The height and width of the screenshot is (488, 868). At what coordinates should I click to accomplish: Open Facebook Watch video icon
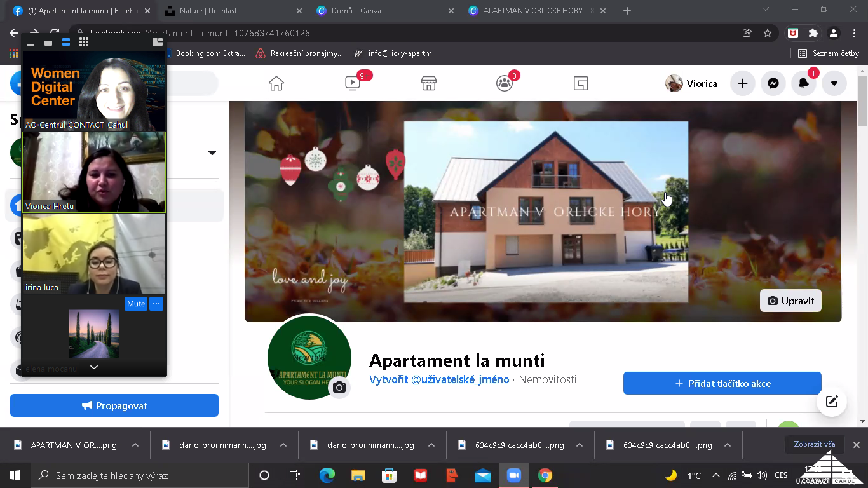(x=353, y=83)
